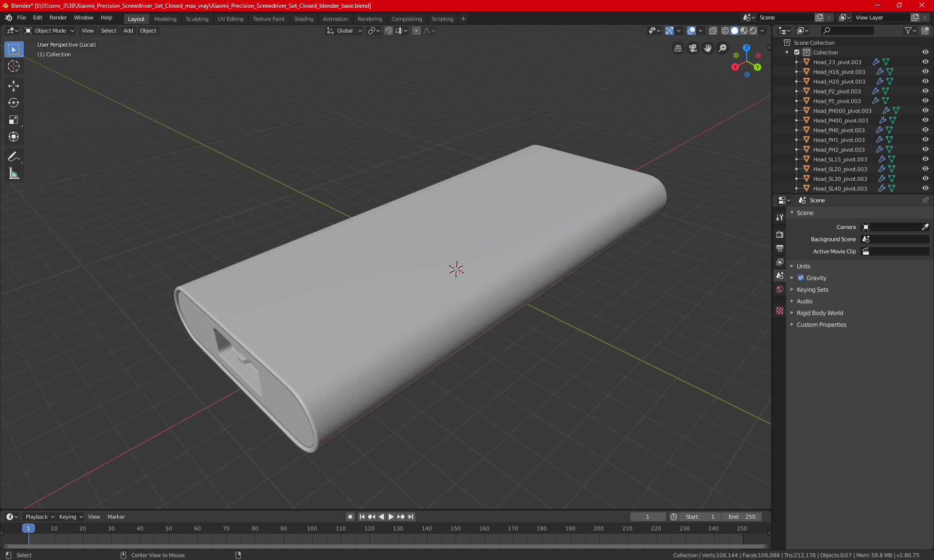The image size is (934, 560).
Task: Toggle orthographic perspective view icon
Action: point(678,48)
